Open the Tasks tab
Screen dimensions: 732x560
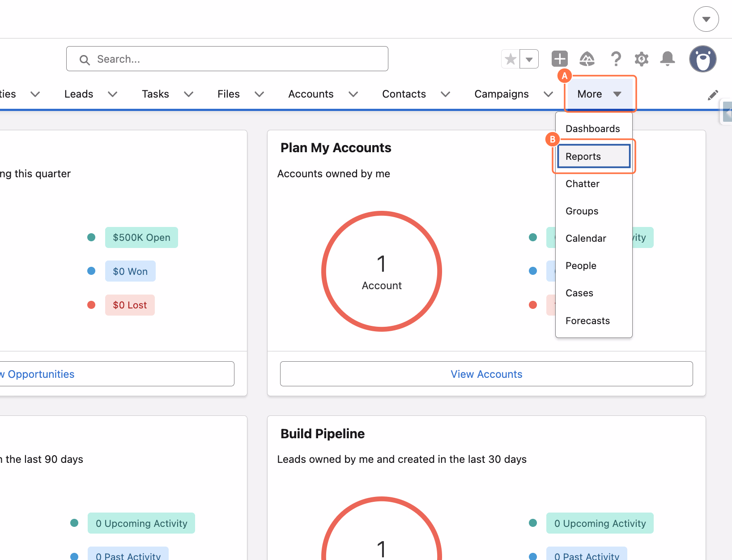coord(155,94)
